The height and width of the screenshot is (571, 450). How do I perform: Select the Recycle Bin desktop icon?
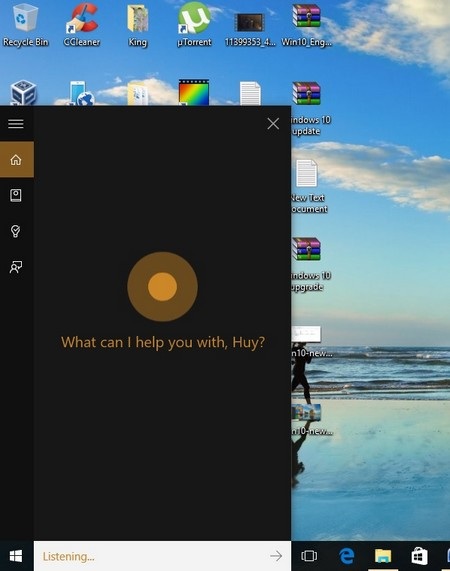coord(25,25)
